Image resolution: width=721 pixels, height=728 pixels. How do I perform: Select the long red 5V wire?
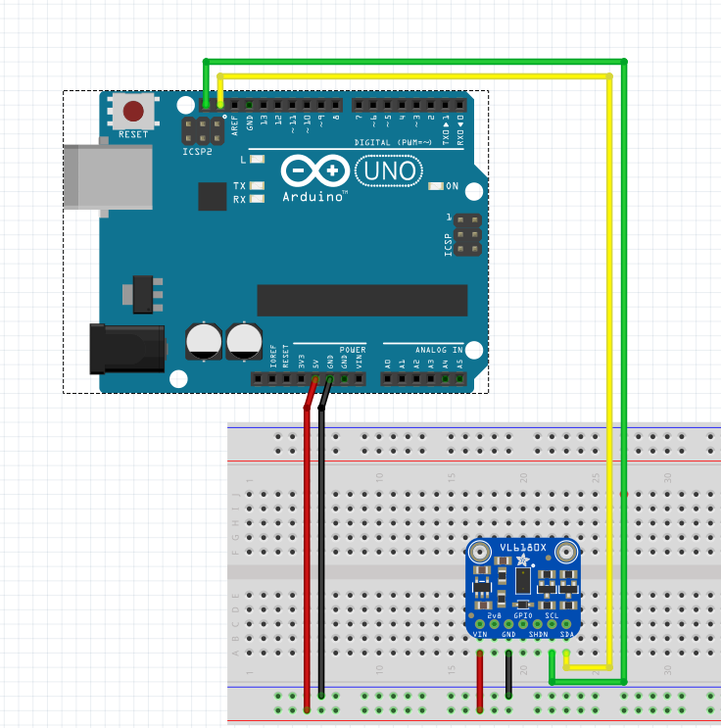pos(308,549)
